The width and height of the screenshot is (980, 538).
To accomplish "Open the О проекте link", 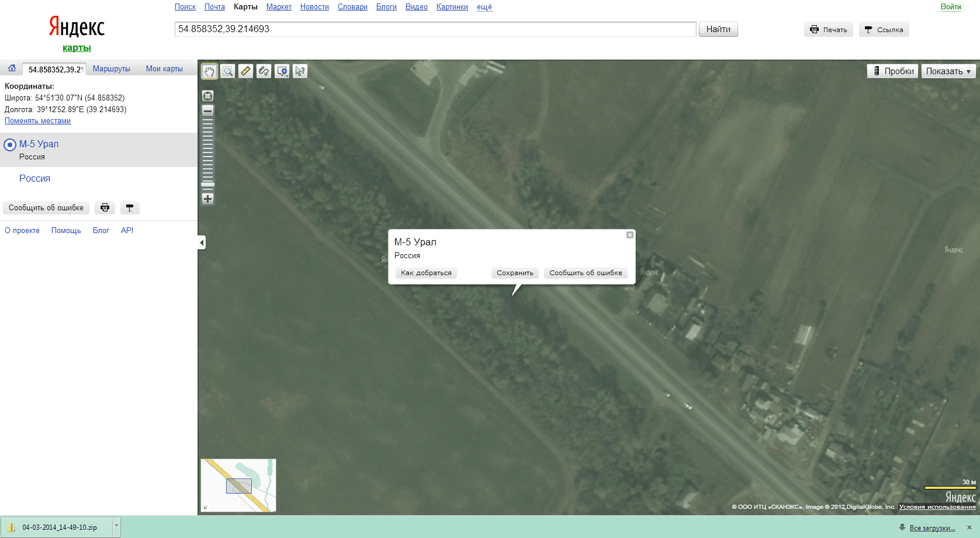I will pos(22,231).
